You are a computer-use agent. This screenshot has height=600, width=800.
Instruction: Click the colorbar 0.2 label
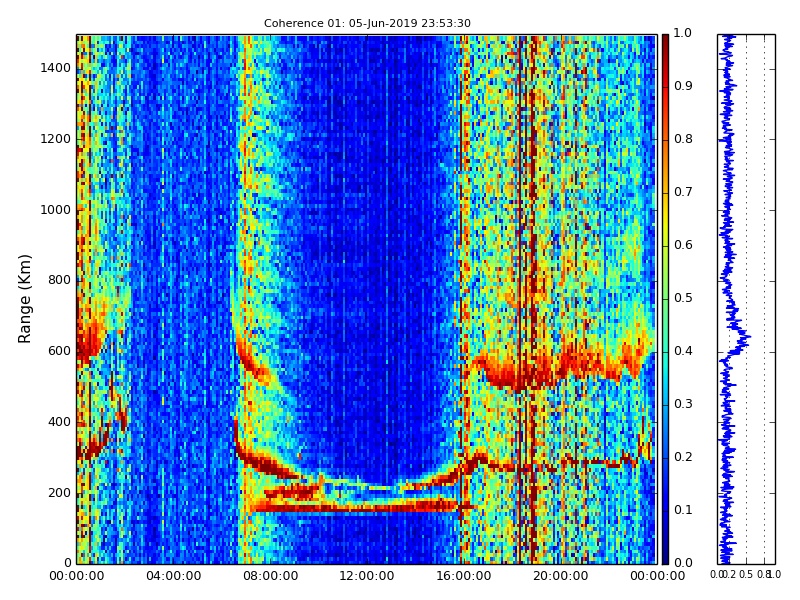coord(683,457)
